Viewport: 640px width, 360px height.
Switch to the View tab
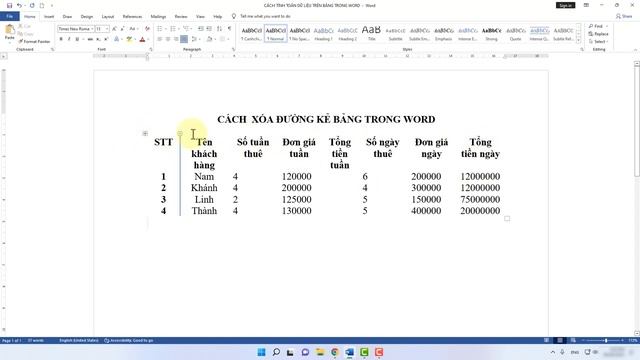tap(200, 16)
